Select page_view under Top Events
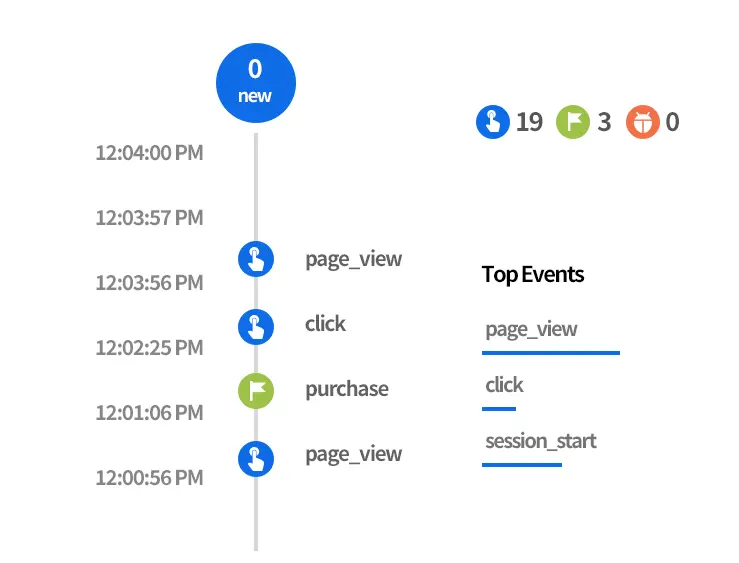The image size is (739, 563). point(531,329)
